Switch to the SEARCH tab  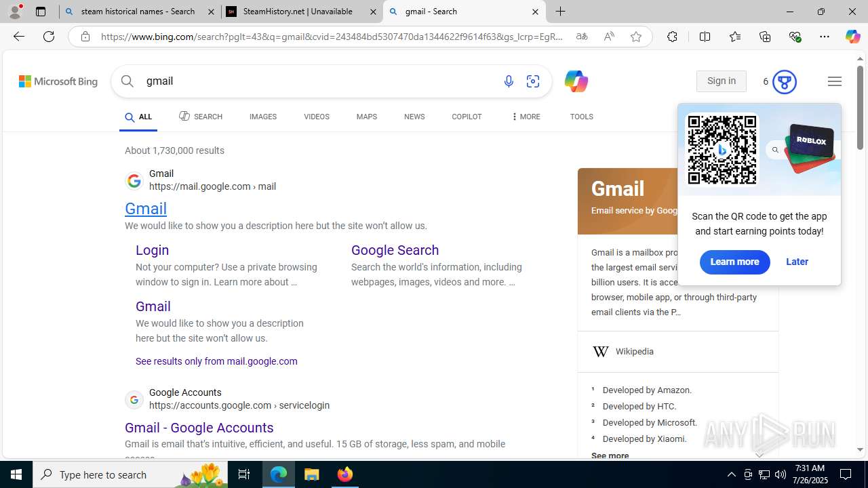pos(201,117)
